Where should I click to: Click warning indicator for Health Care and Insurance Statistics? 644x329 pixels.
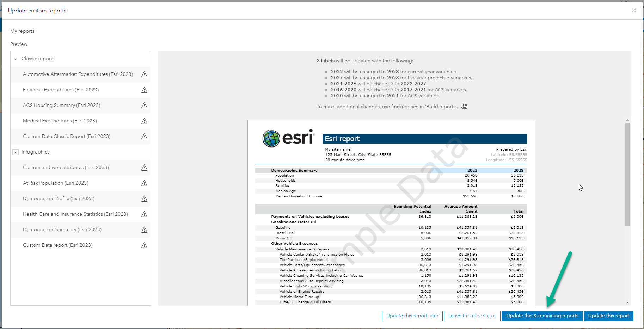point(144,214)
